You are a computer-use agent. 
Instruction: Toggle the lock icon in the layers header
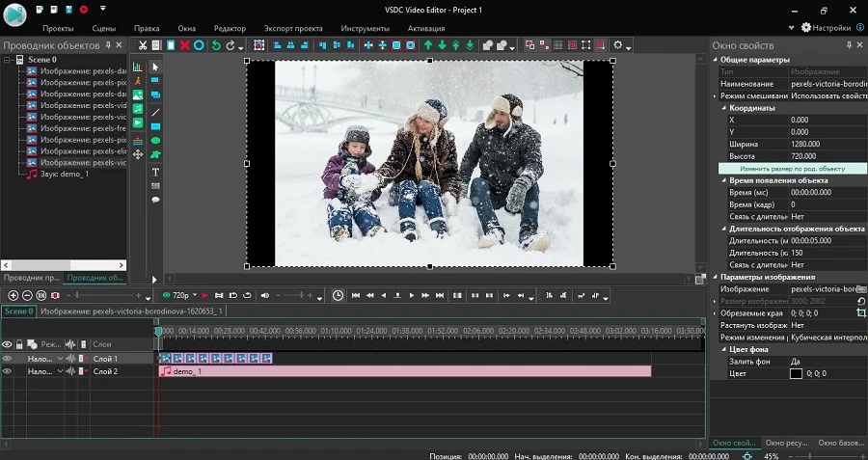(19, 344)
